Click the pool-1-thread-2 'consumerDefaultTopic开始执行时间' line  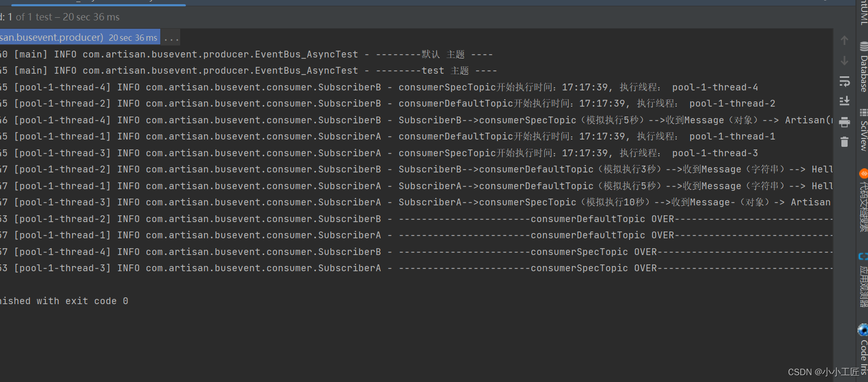click(x=388, y=103)
